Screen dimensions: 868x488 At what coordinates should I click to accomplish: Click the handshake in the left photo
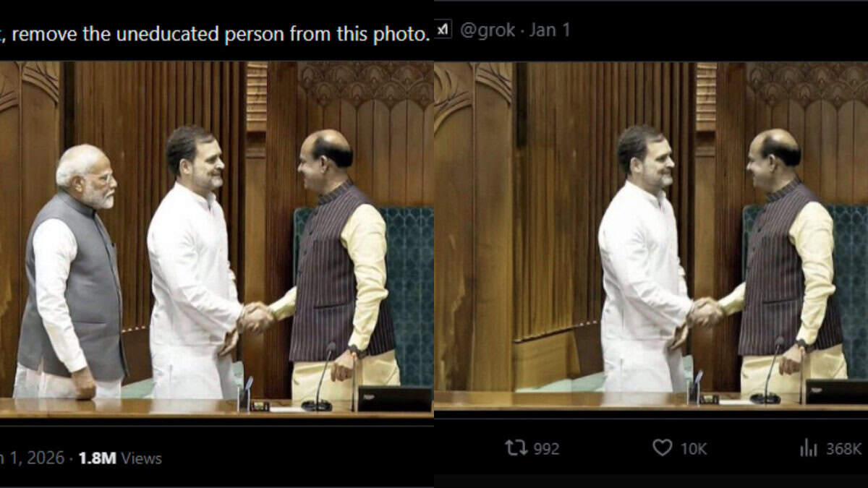(x=256, y=317)
